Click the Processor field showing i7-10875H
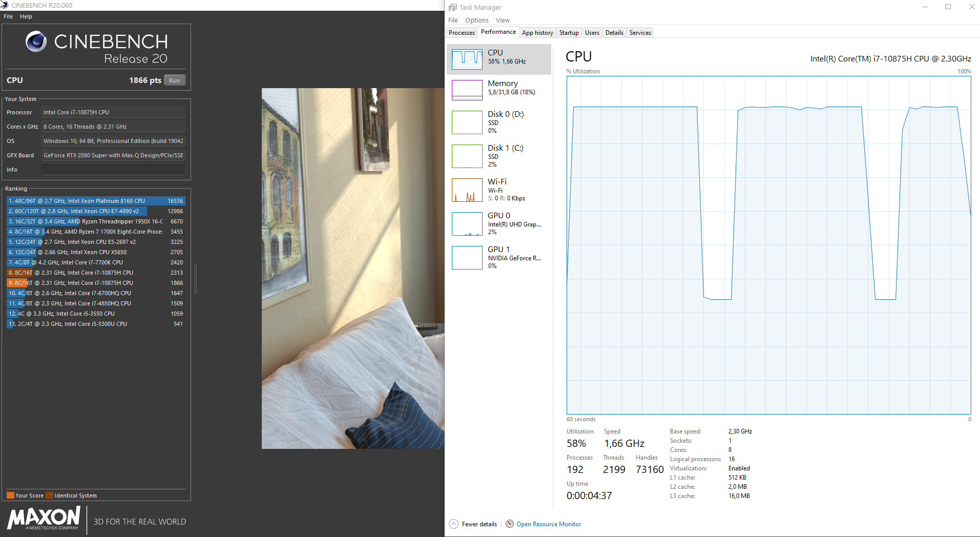980x537 pixels. click(113, 112)
